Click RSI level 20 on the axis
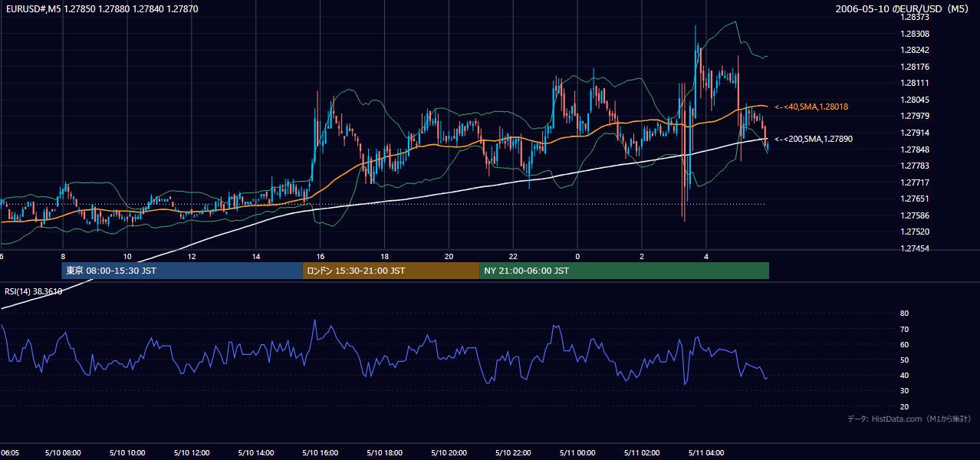Viewport: 980px width, 460px height. pos(904,406)
